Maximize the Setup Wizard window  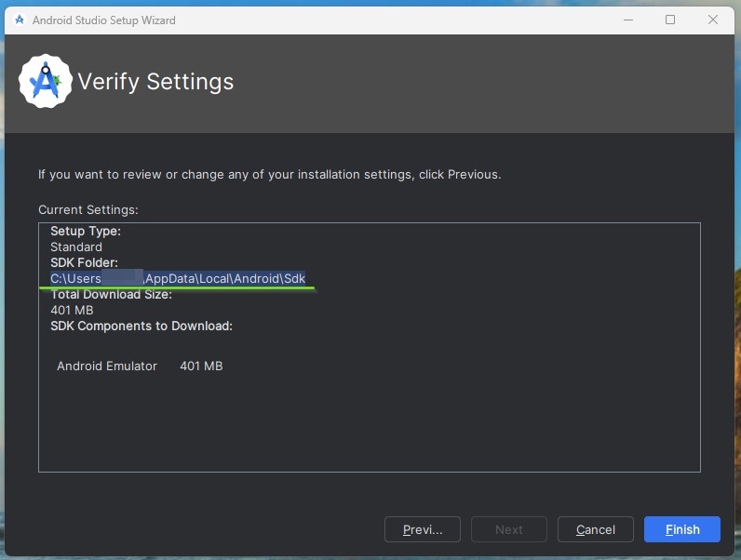pos(670,20)
